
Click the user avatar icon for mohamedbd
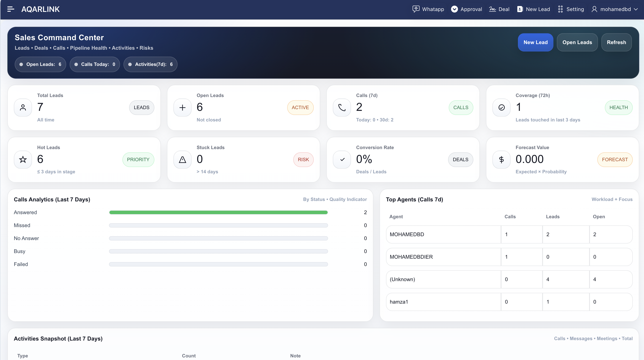click(x=594, y=9)
